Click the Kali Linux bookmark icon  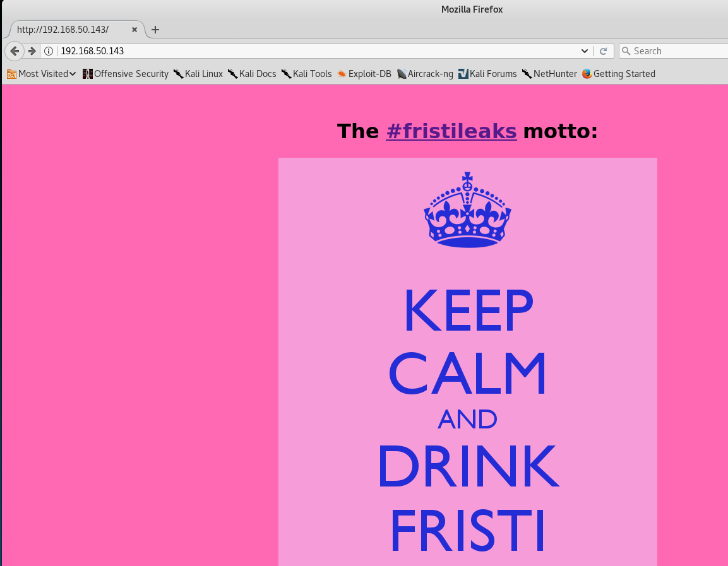click(178, 74)
